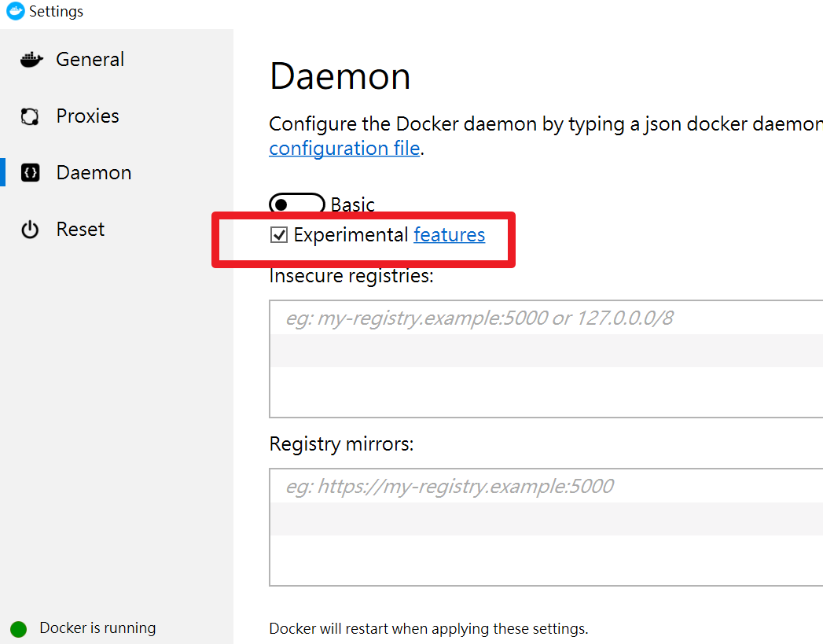Click the circular arrows icon beside Proxies
The width and height of the screenshot is (823, 644).
[x=30, y=116]
